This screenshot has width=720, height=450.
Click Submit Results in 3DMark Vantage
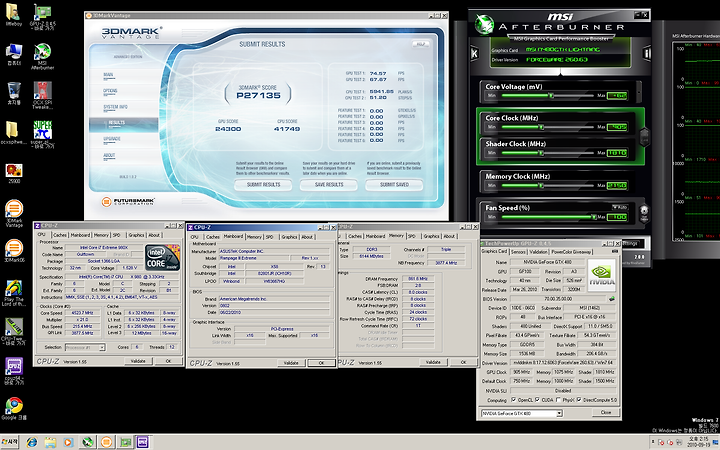(x=264, y=185)
